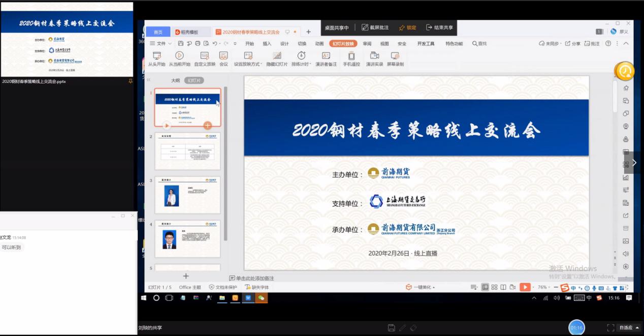Switch panel to 幻灯片 thumbnails view

click(x=194, y=80)
